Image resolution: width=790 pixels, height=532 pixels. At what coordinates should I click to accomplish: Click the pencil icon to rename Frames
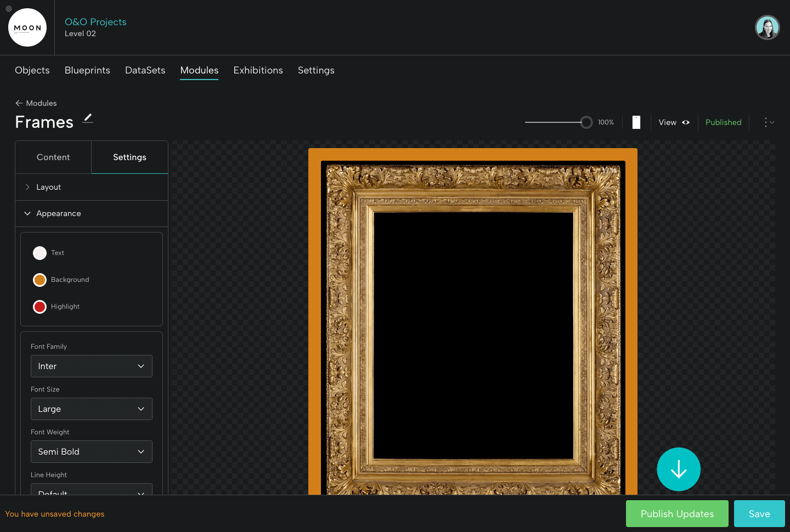(x=88, y=118)
